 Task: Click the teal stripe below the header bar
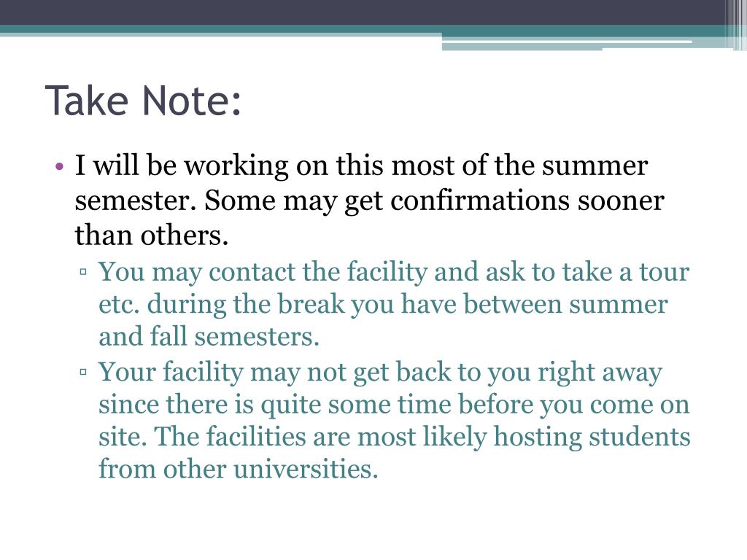(x=219, y=29)
